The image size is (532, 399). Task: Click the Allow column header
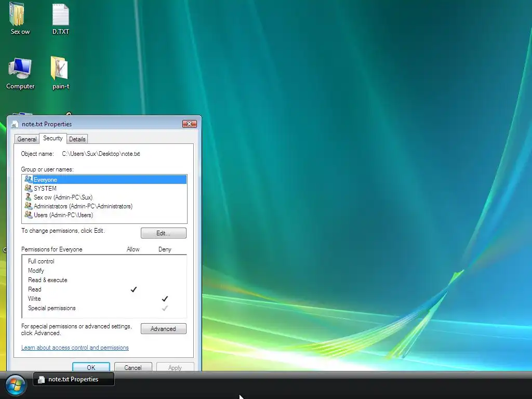133,249
